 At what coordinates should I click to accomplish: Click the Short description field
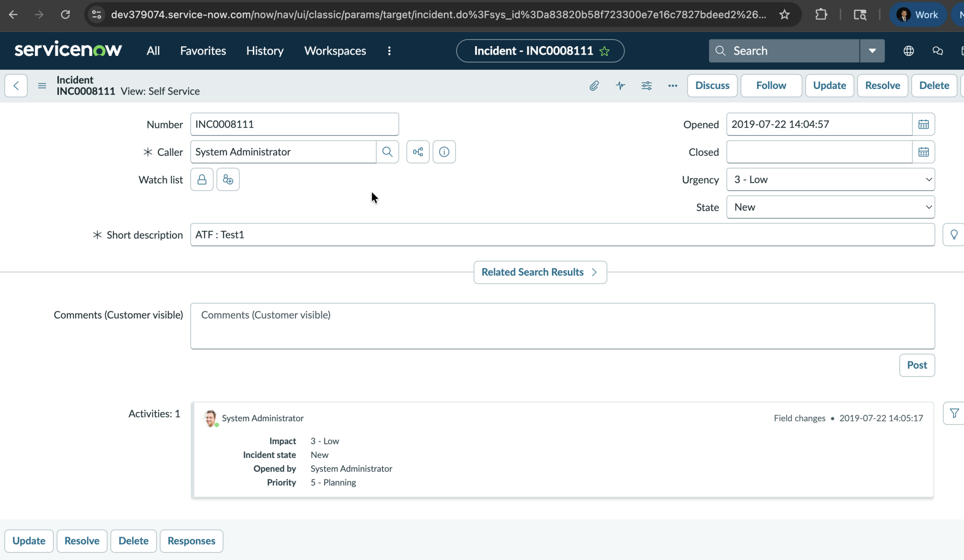click(x=562, y=235)
